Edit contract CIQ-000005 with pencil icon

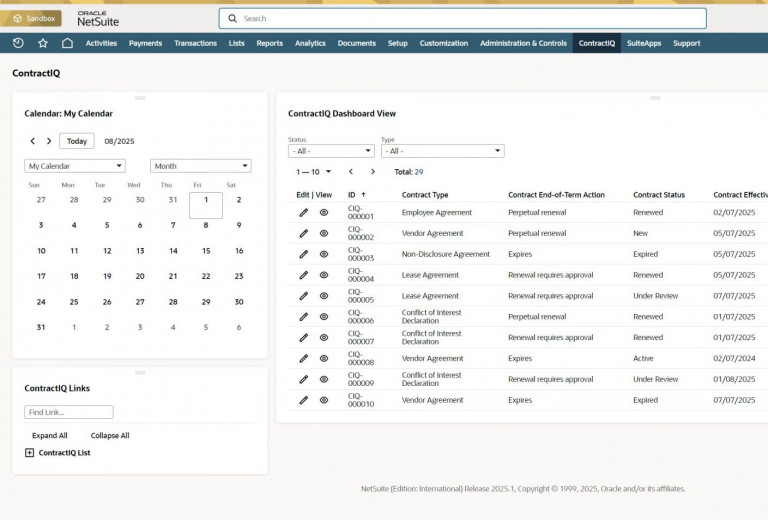[304, 296]
